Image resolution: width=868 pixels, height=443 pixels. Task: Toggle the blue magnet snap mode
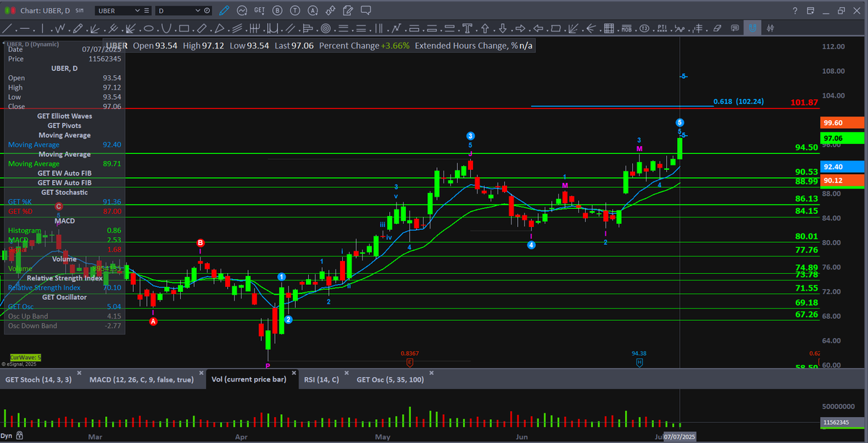click(752, 28)
